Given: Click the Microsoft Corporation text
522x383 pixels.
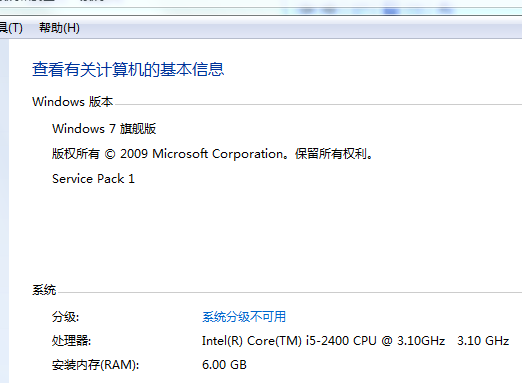Looking at the screenshot, I should tap(218, 154).
